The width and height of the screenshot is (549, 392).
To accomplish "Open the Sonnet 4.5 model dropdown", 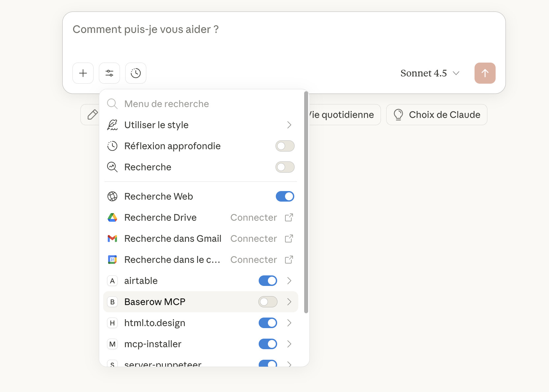I will tap(430, 73).
